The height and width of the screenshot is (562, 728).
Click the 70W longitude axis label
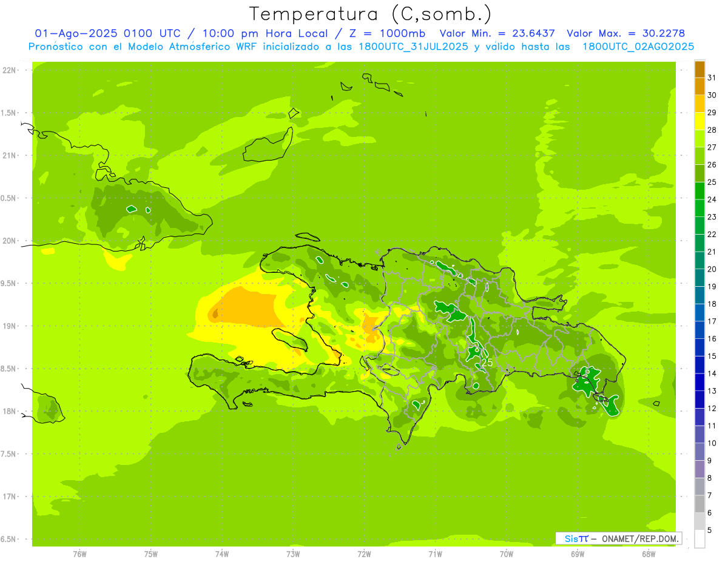(x=507, y=555)
